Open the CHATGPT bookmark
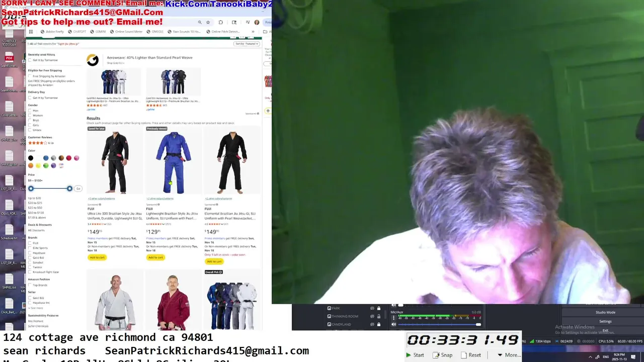644x362 pixels. click(x=77, y=32)
